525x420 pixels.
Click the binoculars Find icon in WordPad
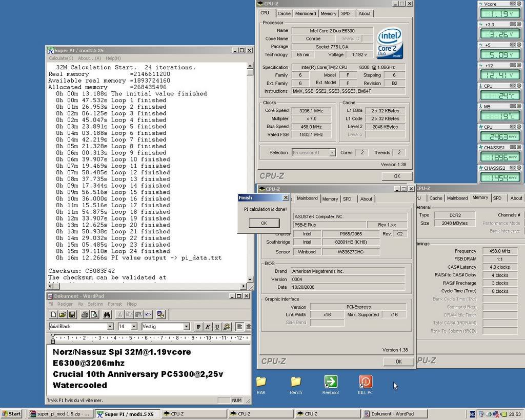[107, 314]
